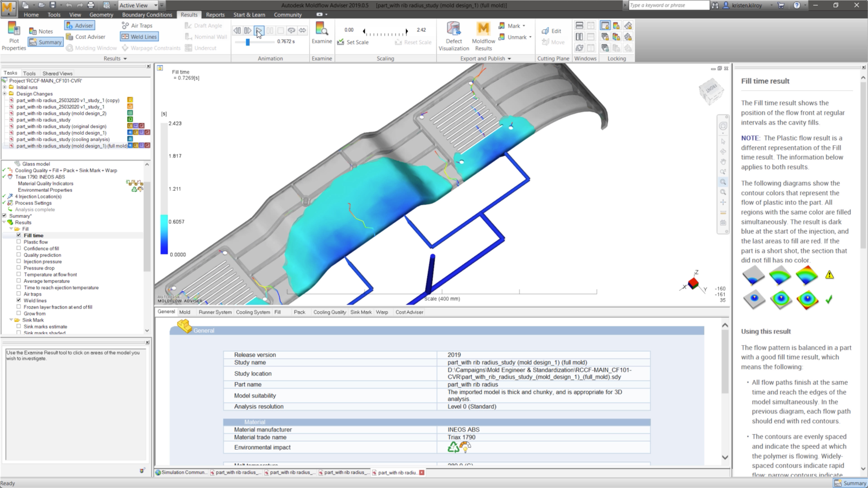Viewport: 868px width, 488px height.
Task: Open Moldflow Results export
Action: point(483,36)
